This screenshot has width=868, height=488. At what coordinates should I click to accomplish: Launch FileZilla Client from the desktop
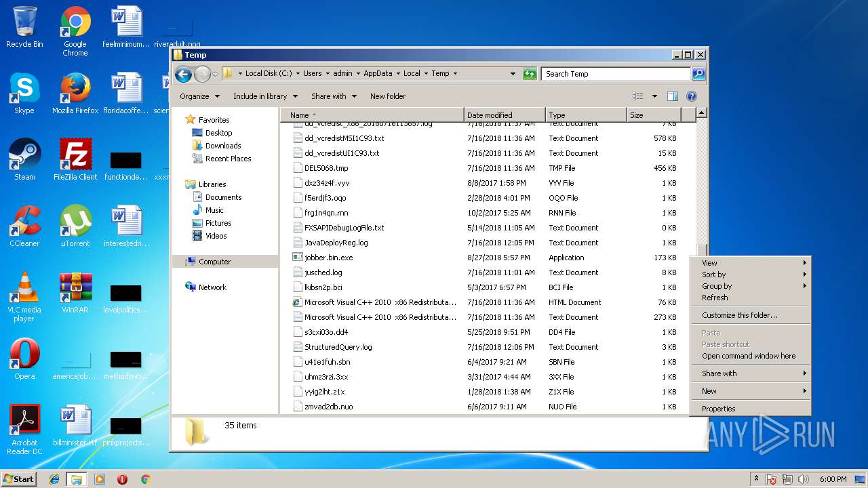click(x=75, y=160)
